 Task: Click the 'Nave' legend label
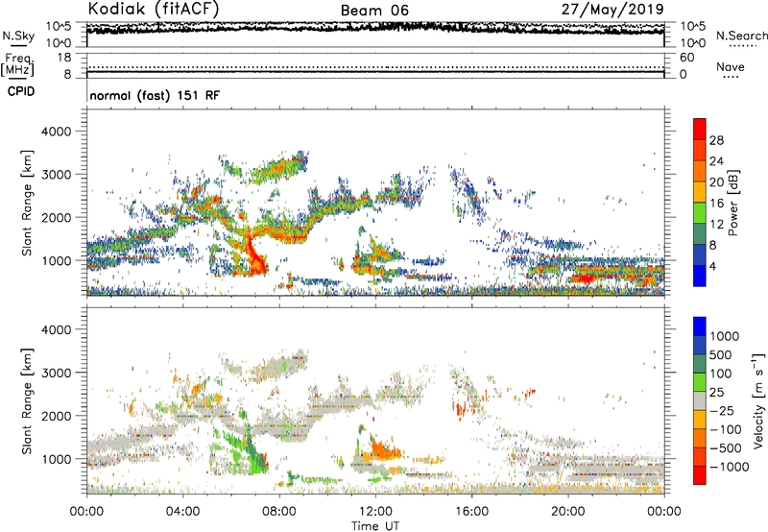[x=731, y=66]
